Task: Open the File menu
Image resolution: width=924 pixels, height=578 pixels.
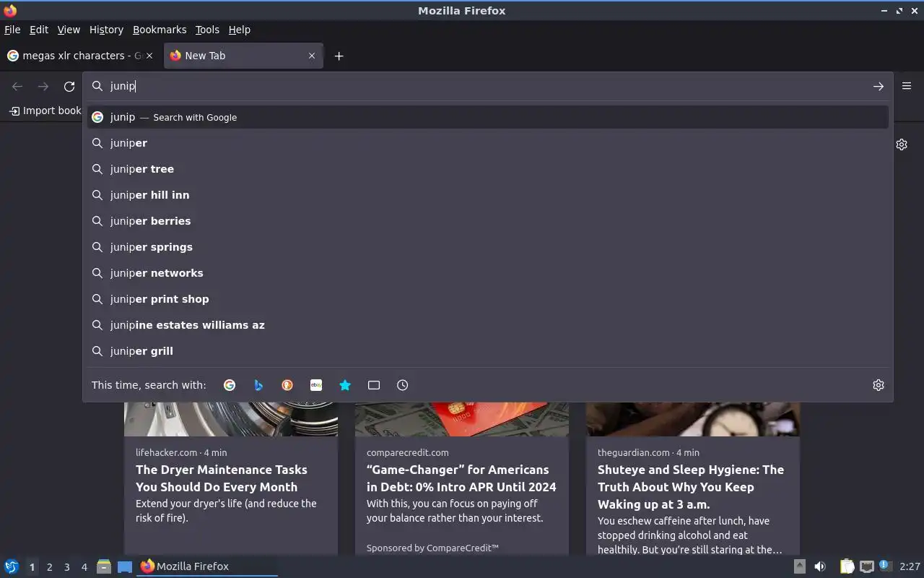Action: (12, 30)
